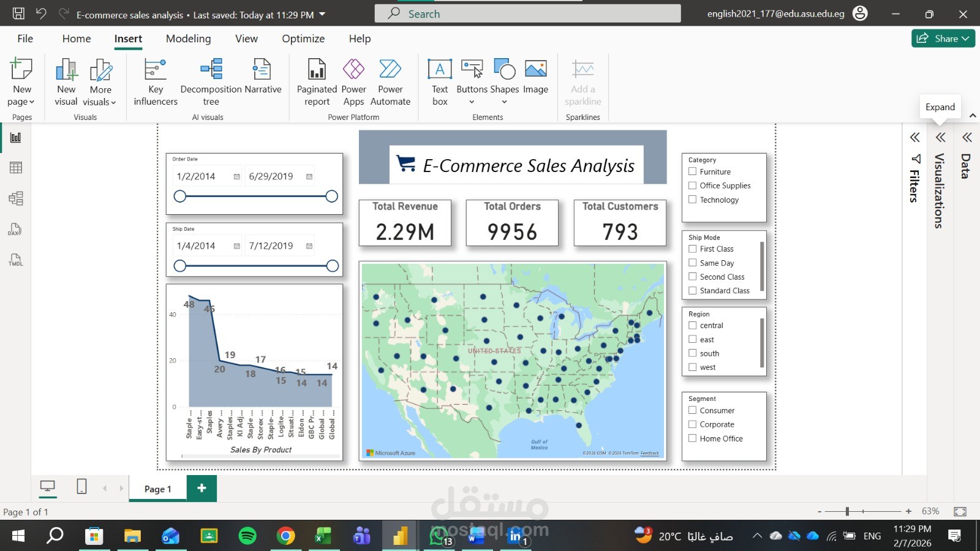The height and width of the screenshot is (551, 980).
Task: Switch to the Help tab
Action: coord(360,39)
